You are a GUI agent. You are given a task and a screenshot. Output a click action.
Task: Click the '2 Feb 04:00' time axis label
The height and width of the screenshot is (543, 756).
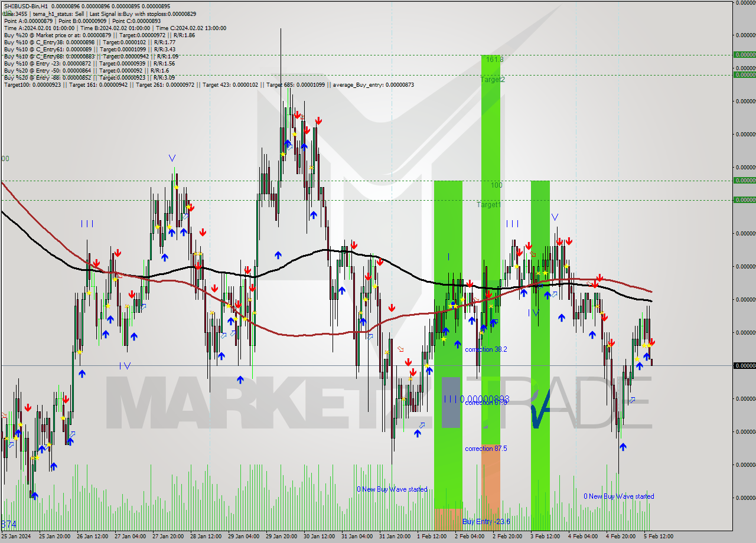(470, 537)
